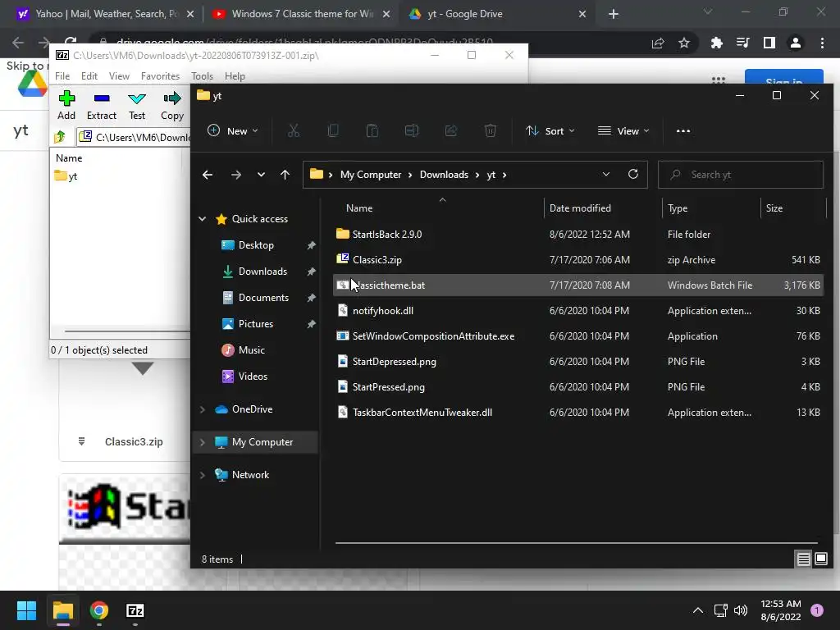Select the yt folder in 7-Zip list
The height and width of the screenshot is (630, 840).
click(x=66, y=176)
